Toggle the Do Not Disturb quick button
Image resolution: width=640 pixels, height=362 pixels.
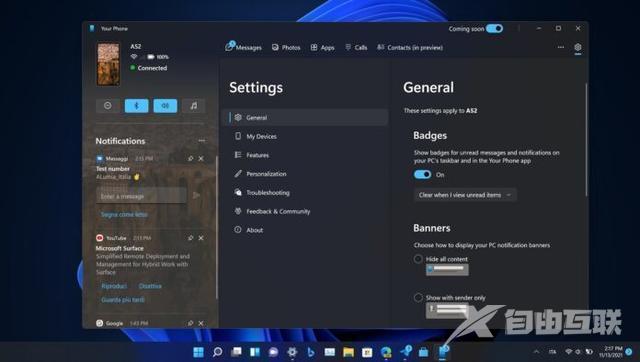(x=108, y=106)
